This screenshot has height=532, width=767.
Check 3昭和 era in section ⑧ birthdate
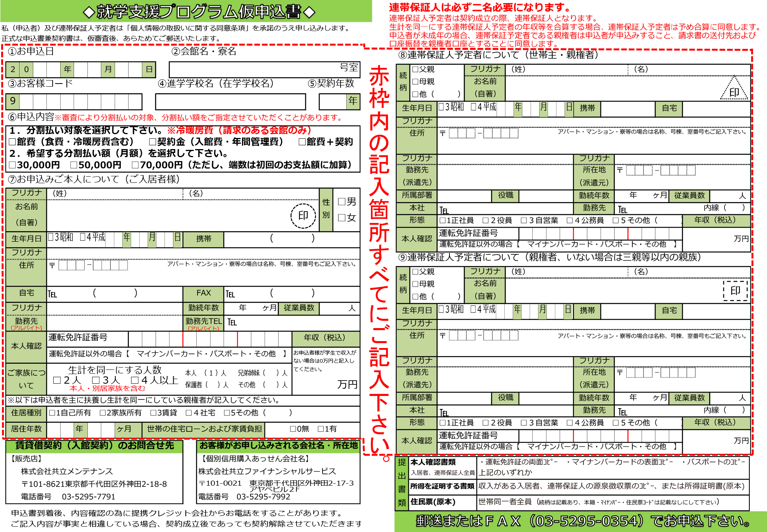(x=441, y=107)
